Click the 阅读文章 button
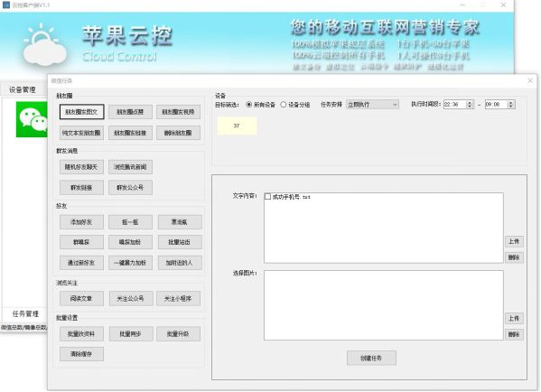541x392 pixels. tap(82, 298)
